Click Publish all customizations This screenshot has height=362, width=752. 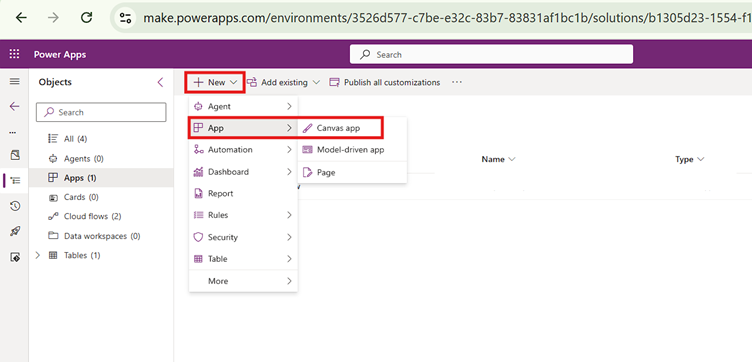[x=385, y=82]
